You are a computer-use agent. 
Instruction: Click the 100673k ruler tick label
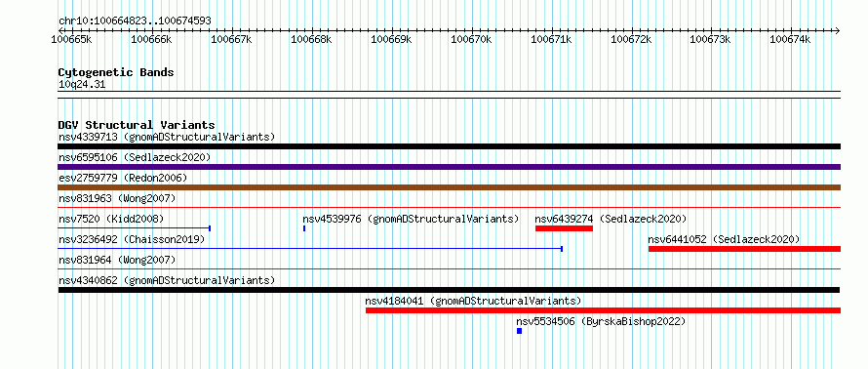tap(711, 39)
